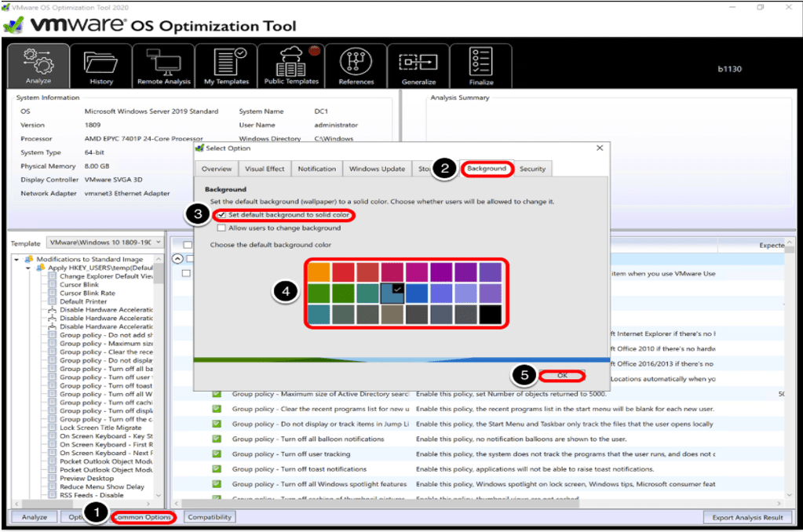This screenshot has height=532, width=803.
Task: Enable Allow users to change background
Action: point(223,228)
